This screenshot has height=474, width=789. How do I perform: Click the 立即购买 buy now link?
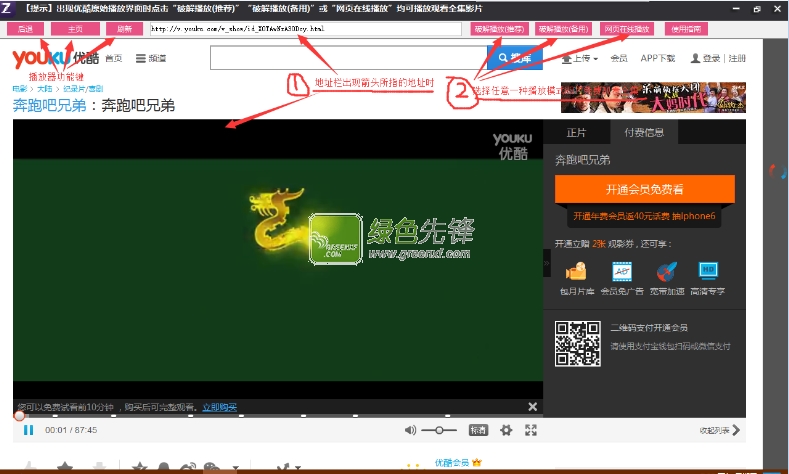(x=219, y=407)
